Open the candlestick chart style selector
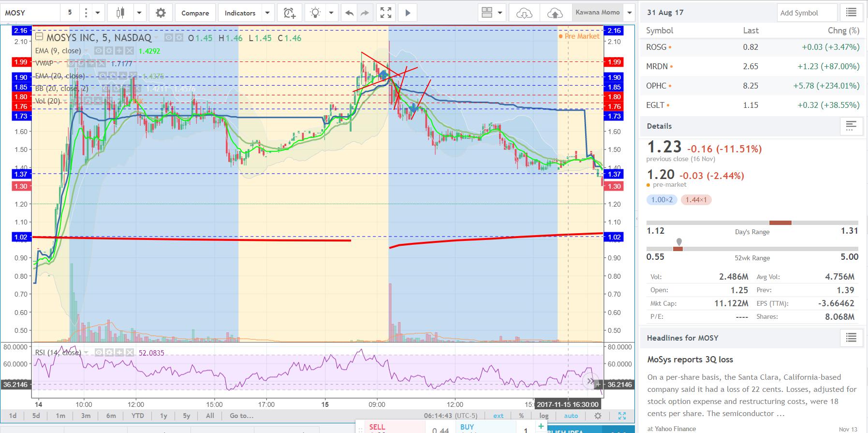868x433 pixels. tap(120, 13)
